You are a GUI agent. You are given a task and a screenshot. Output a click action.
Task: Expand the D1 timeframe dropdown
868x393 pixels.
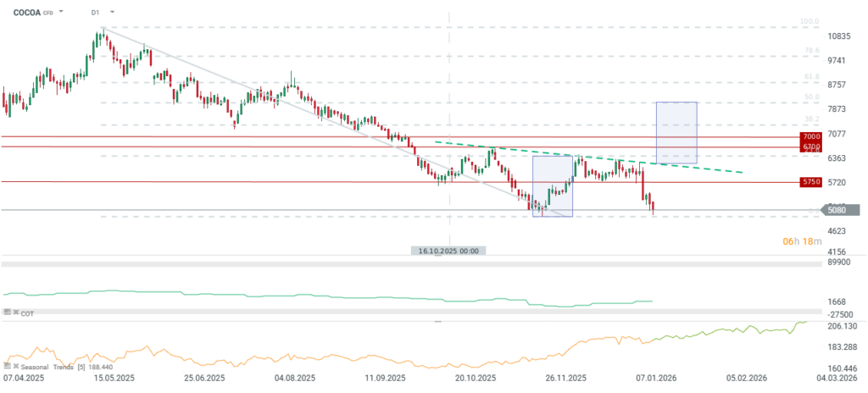113,13
